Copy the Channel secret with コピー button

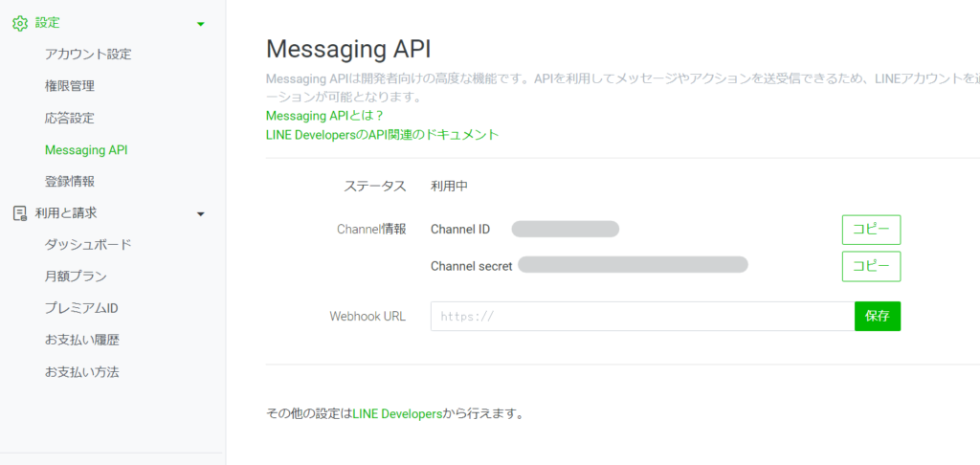click(871, 267)
